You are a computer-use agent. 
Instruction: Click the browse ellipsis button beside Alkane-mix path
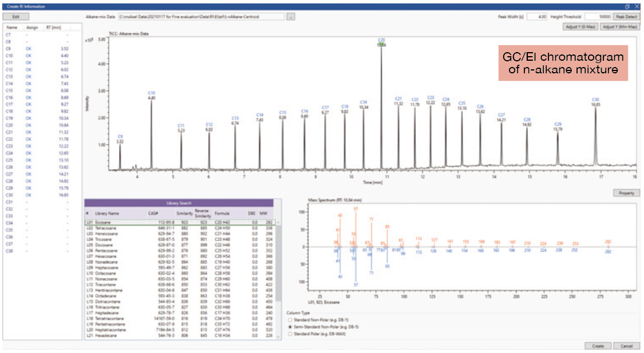click(291, 17)
